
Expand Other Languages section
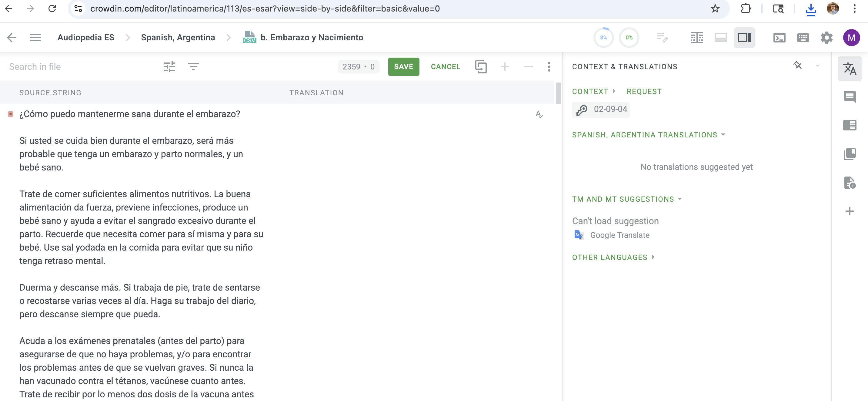coord(613,257)
